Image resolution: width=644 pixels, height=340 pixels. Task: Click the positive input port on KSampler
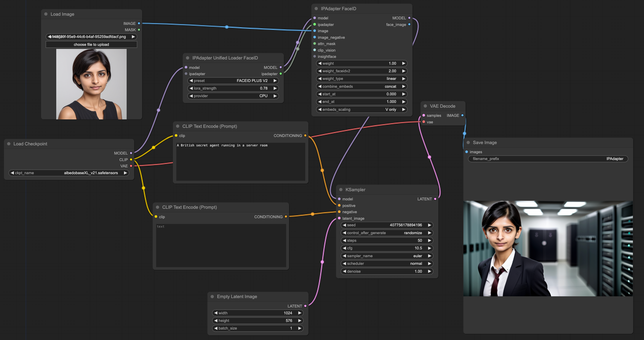(339, 206)
